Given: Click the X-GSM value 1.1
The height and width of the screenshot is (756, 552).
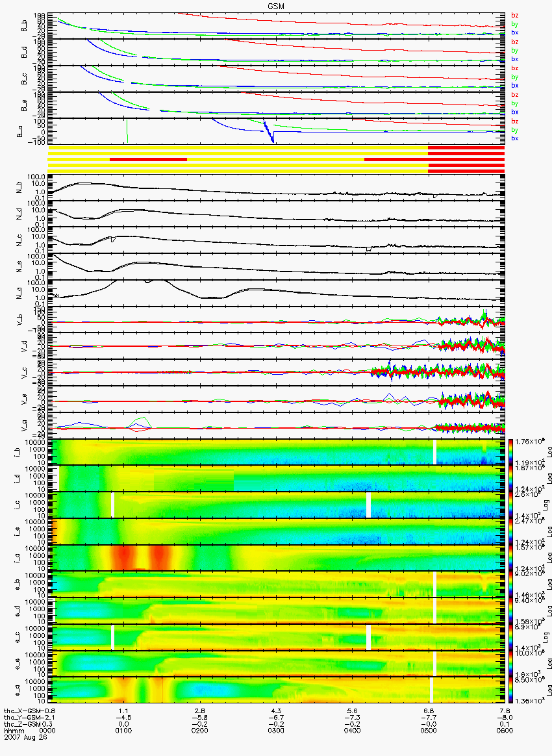Looking at the screenshot, I should (123, 711).
